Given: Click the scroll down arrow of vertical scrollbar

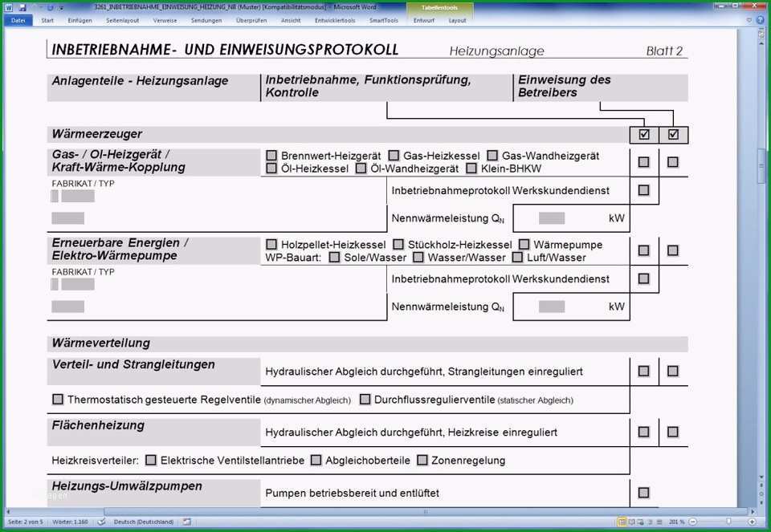Looking at the screenshot, I should [x=761, y=477].
